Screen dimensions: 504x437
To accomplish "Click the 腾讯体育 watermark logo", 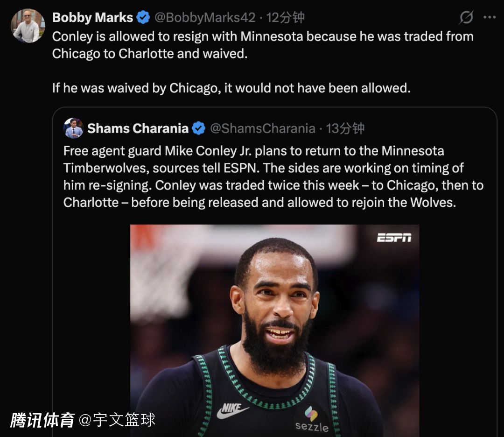I will pyautogui.click(x=42, y=420).
